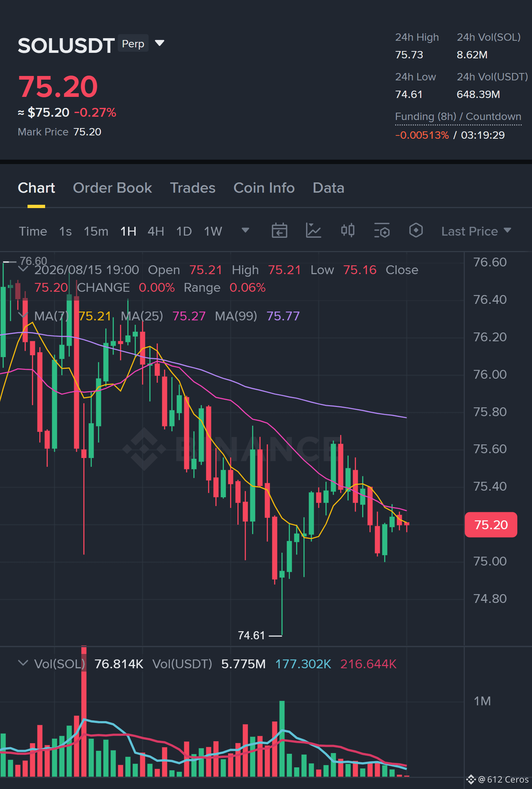Tap the 24h Low value 74.61
This screenshot has height=789, width=532.
(409, 94)
